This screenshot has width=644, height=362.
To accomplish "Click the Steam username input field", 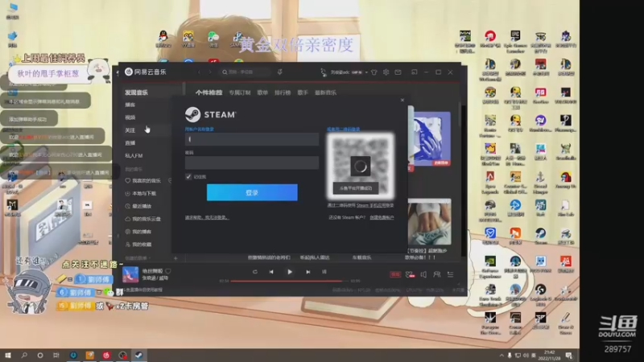I will [x=252, y=139].
